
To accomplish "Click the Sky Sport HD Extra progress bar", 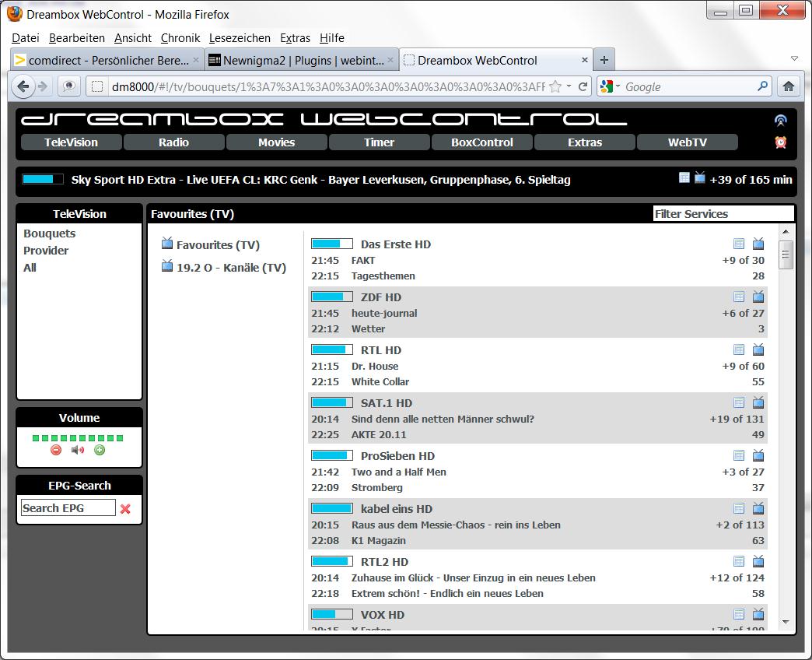I will [43, 179].
